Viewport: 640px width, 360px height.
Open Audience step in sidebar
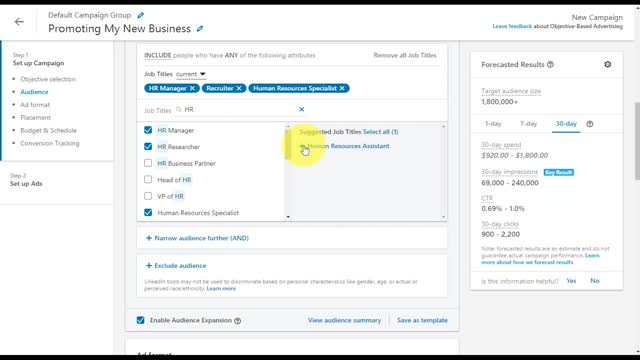[34, 92]
